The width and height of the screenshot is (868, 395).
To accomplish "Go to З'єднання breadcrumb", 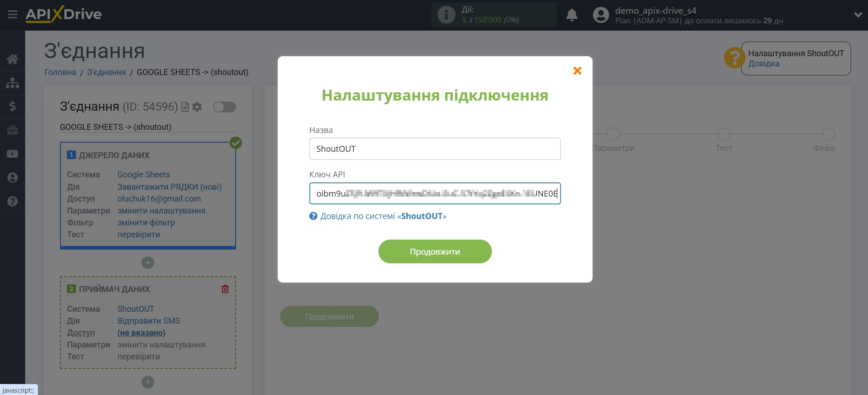I will click(106, 72).
